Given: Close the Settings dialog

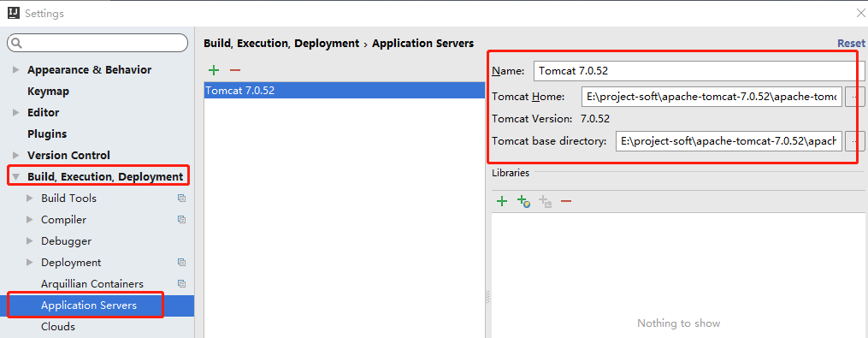Looking at the screenshot, I should point(861,13).
